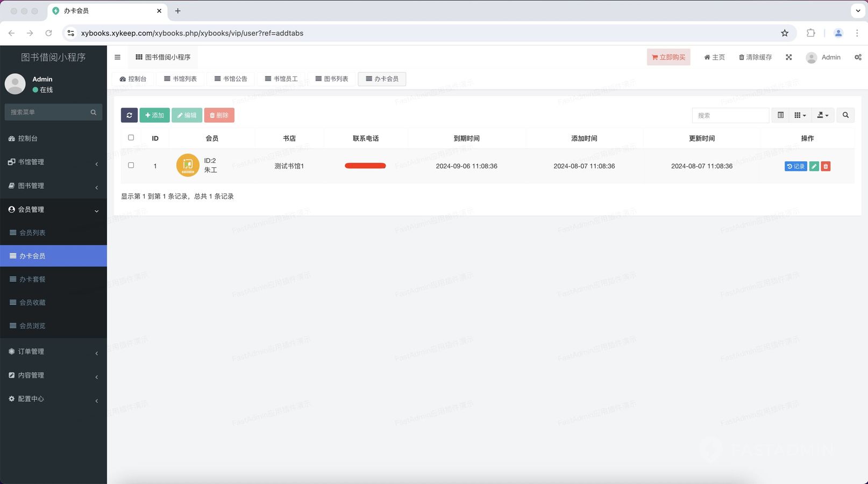
Task: Click the refresh table icon button
Action: pos(129,115)
